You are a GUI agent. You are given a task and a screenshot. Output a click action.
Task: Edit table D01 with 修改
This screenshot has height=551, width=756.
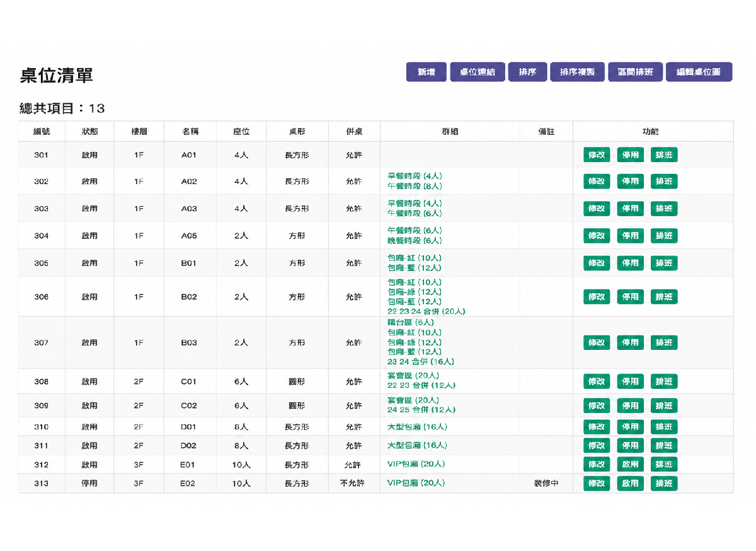coord(597,427)
